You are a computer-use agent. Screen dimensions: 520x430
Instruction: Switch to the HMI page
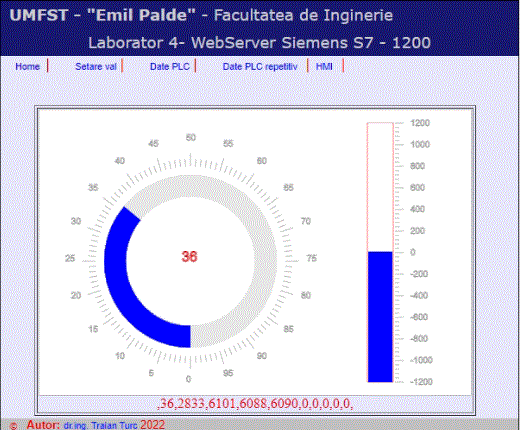pos(324,67)
